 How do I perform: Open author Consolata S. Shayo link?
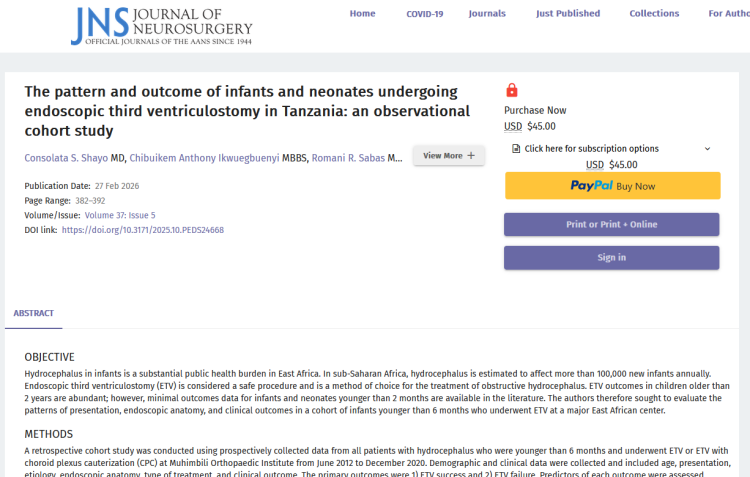tap(66, 158)
